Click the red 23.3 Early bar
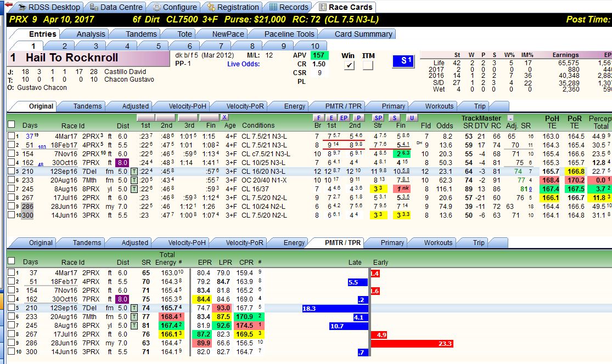Viewport: 612px width, 364px height. tap(412, 343)
